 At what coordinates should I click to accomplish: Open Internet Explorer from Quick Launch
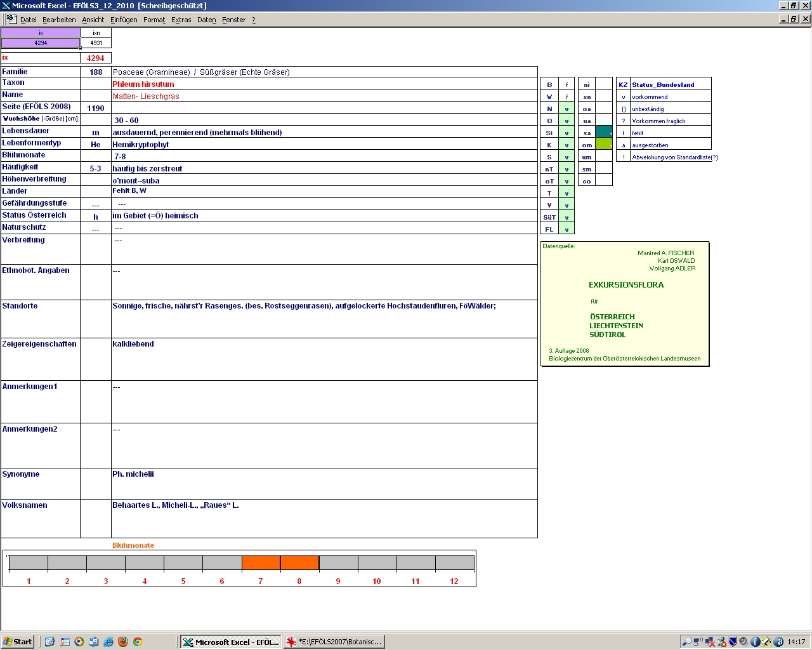[108, 642]
